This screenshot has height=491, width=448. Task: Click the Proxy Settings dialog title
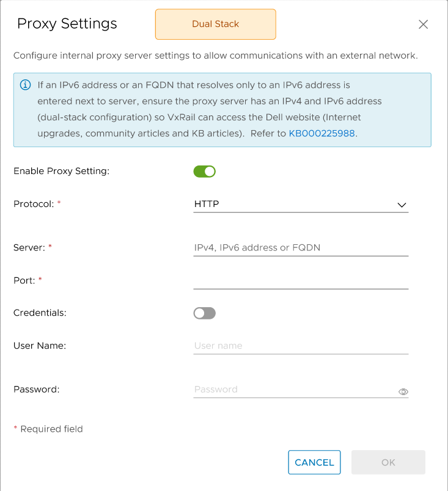pos(67,24)
